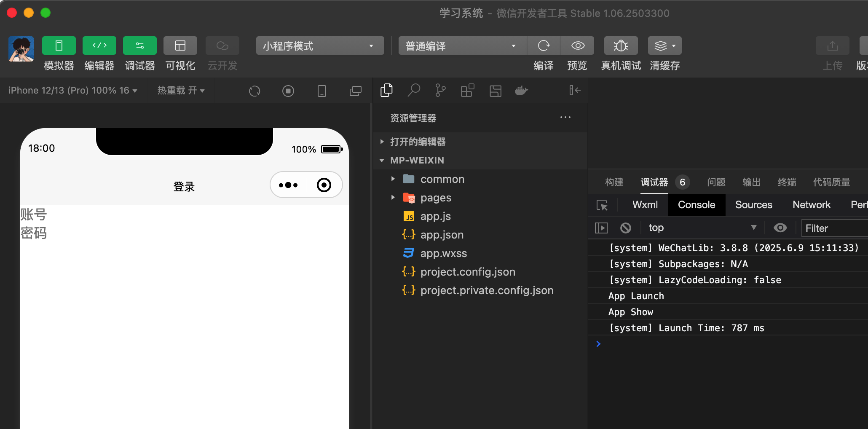Expand the 打开的编辑器 section
Viewport: 868px width, 429px height.
click(480, 142)
